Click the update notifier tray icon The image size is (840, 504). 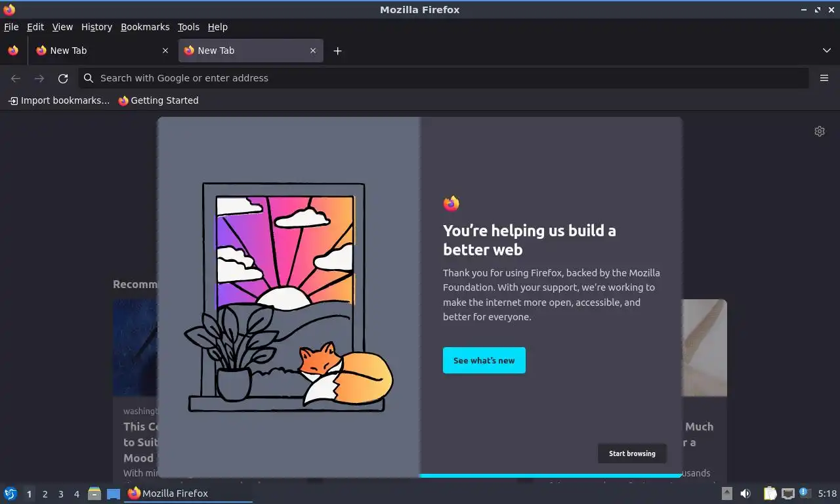tap(805, 493)
